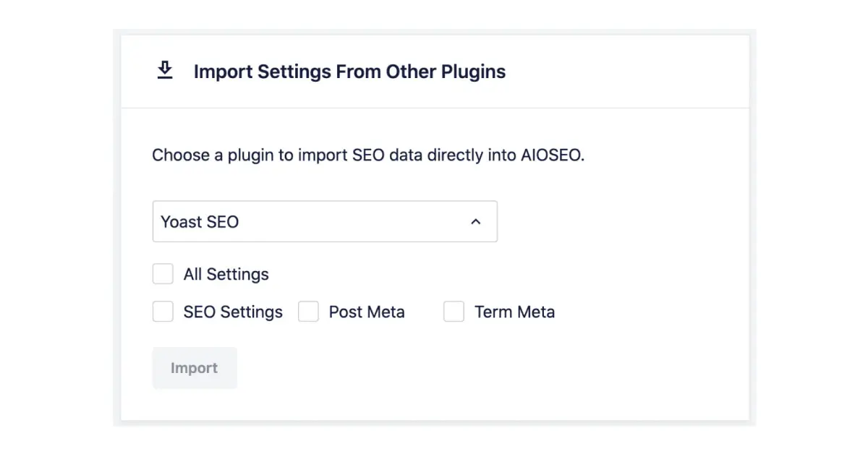The height and width of the screenshot is (454, 868).
Task: Click the word "AIOSEO" in the description
Action: 551,155
